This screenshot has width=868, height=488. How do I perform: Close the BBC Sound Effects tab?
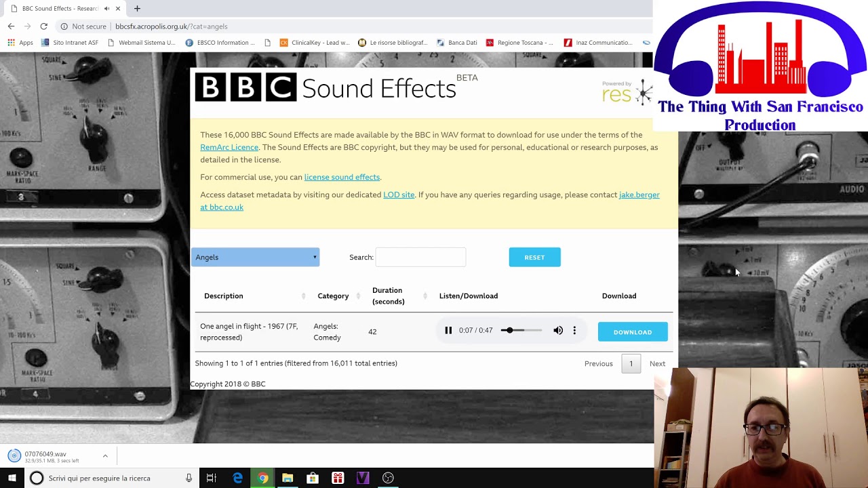point(118,9)
